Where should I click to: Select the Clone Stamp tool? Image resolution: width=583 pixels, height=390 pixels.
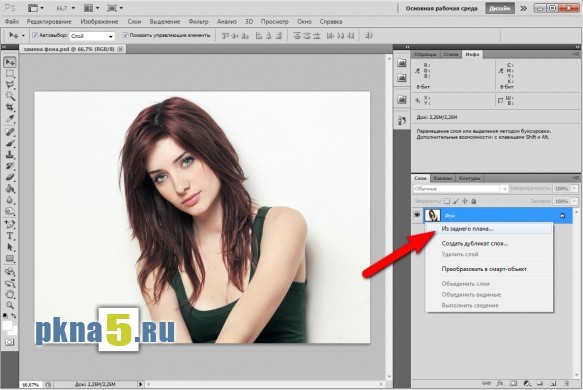pyautogui.click(x=10, y=154)
